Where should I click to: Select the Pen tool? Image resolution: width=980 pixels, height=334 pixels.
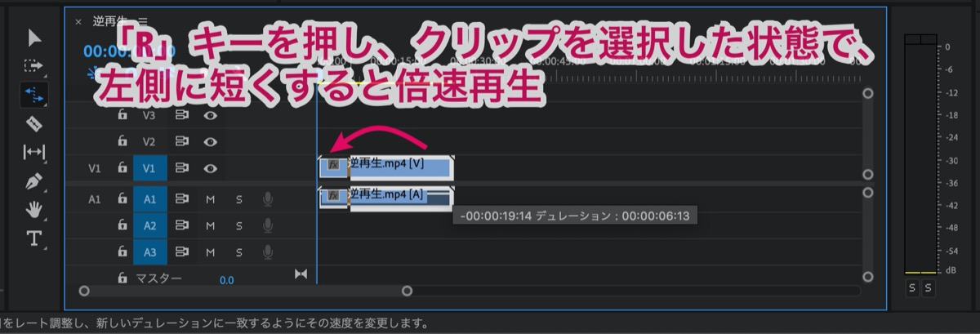(x=34, y=180)
